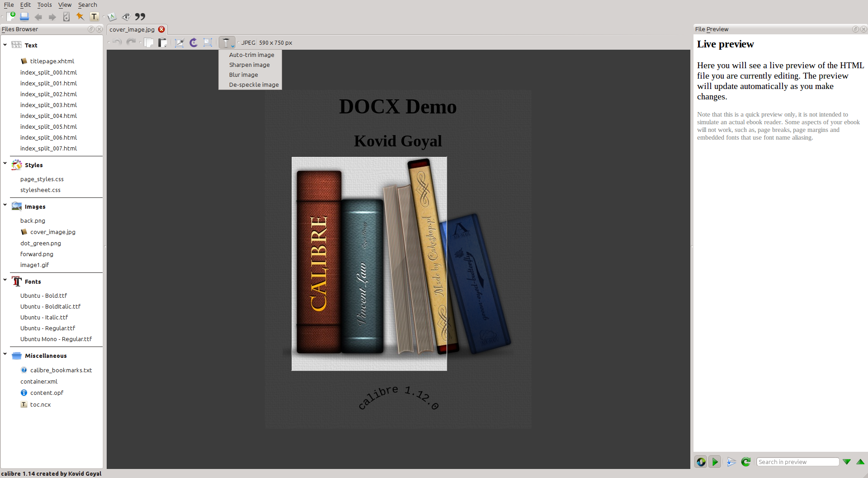Select Ubuntu - Bold.ttf font file
The width and height of the screenshot is (868, 478).
coord(43,296)
